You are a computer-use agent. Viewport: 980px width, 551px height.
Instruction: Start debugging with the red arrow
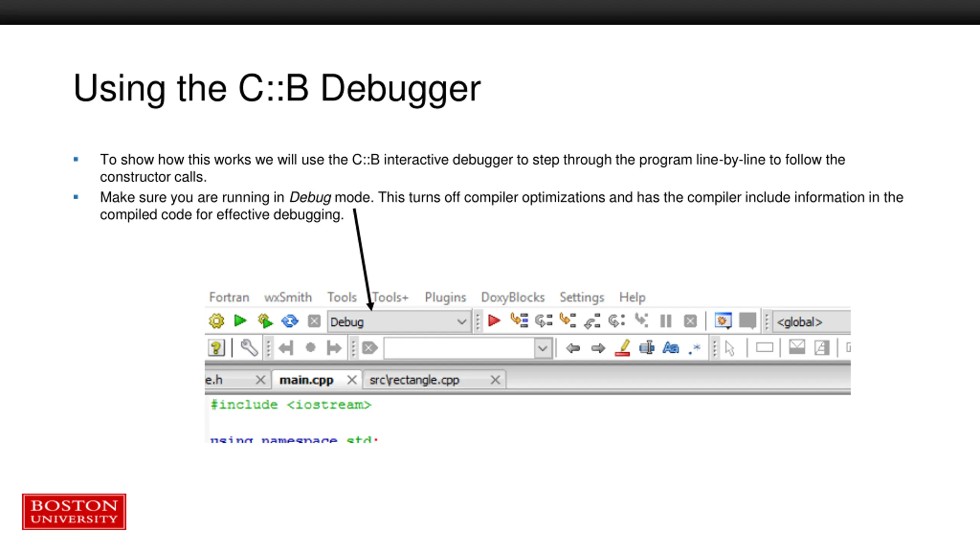494,321
